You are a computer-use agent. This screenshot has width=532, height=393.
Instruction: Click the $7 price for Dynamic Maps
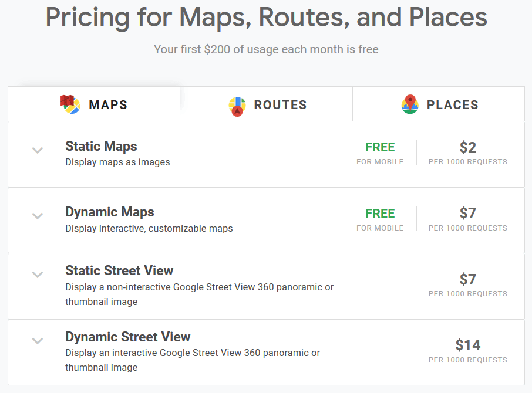468,213
